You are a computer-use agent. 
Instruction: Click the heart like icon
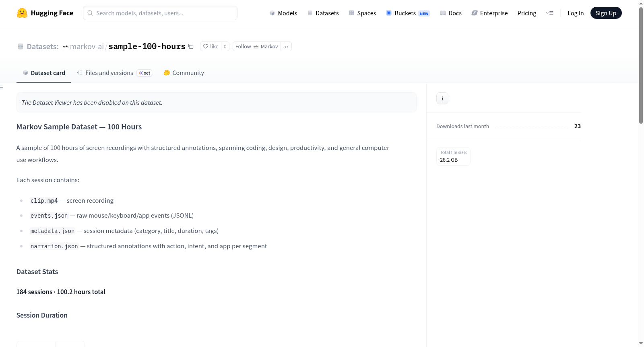[x=206, y=46]
